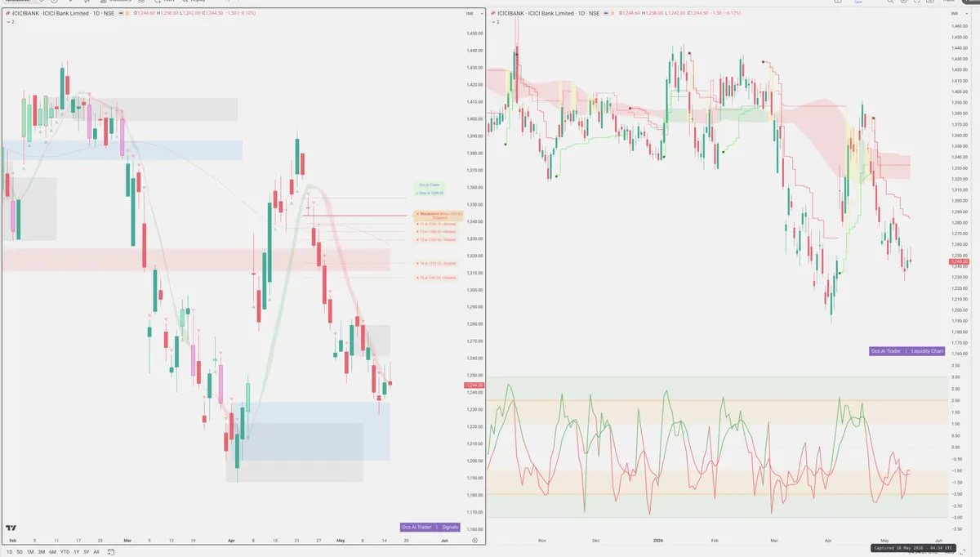Select the 3M time range button
This screenshot has width=980, height=557.
coord(42,552)
